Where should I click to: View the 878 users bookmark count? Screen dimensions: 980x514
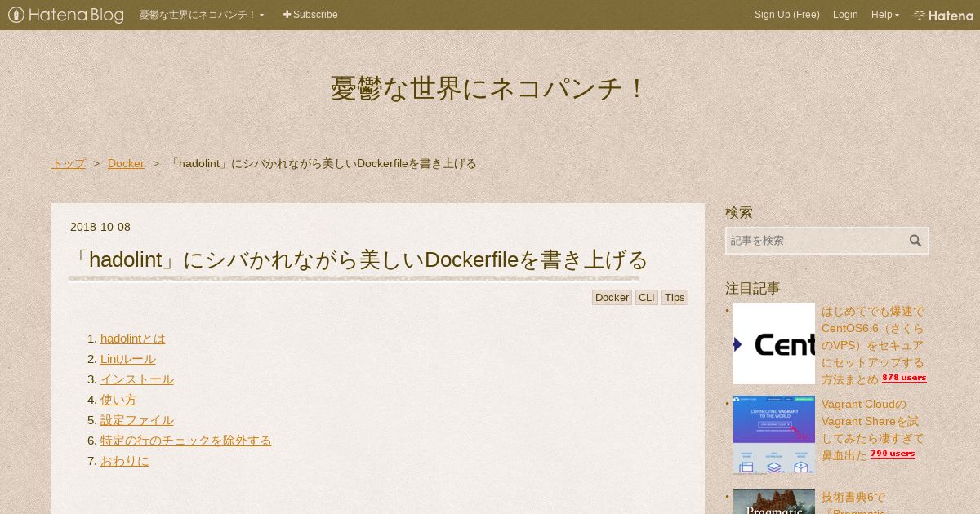904,378
